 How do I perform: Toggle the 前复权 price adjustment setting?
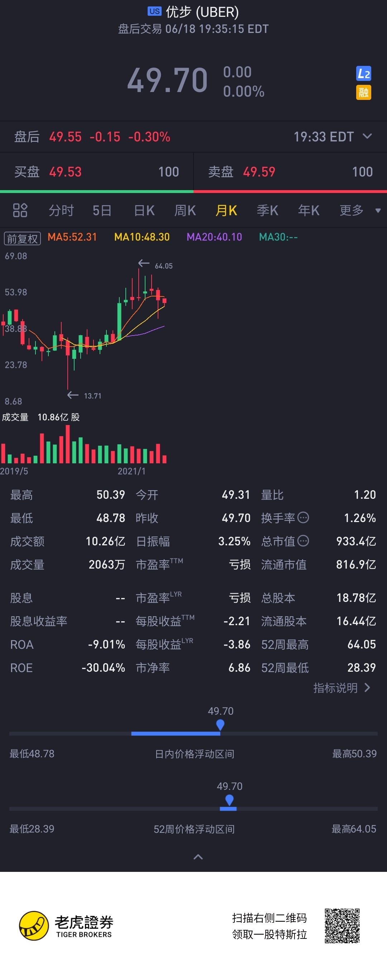[x=22, y=238]
